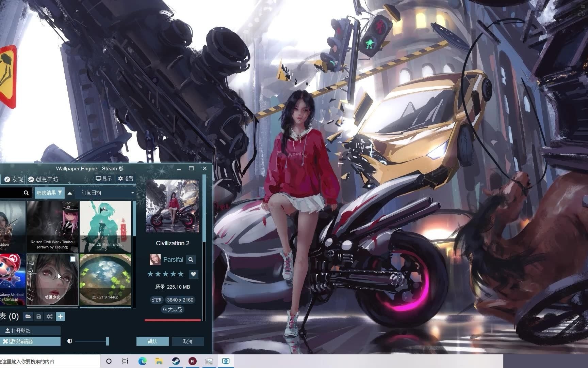Image resolution: width=588 pixels, height=368 pixels.
Task: Close the Wallpaper Engine window
Action: pos(205,168)
